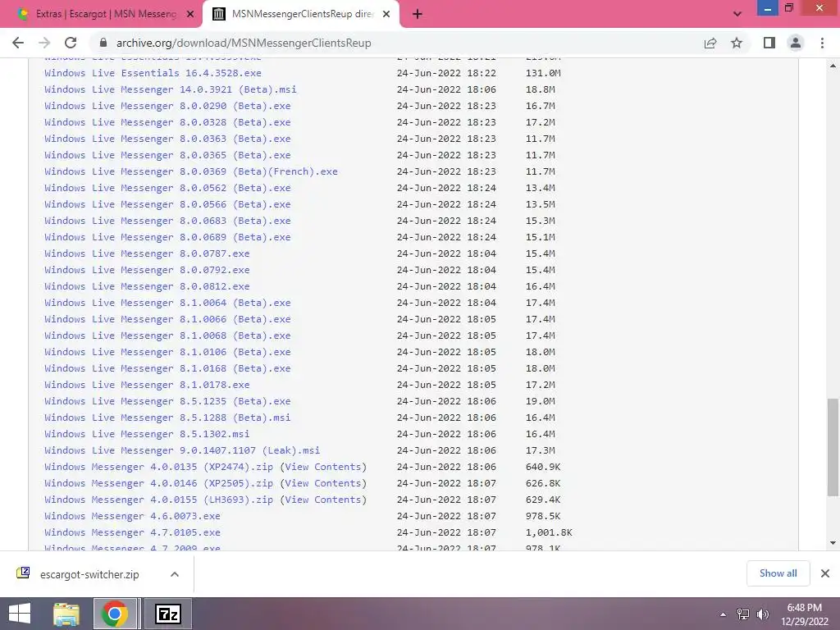Download Windows Live Messenger 8.0.0689 (Beta).exe

tap(167, 237)
